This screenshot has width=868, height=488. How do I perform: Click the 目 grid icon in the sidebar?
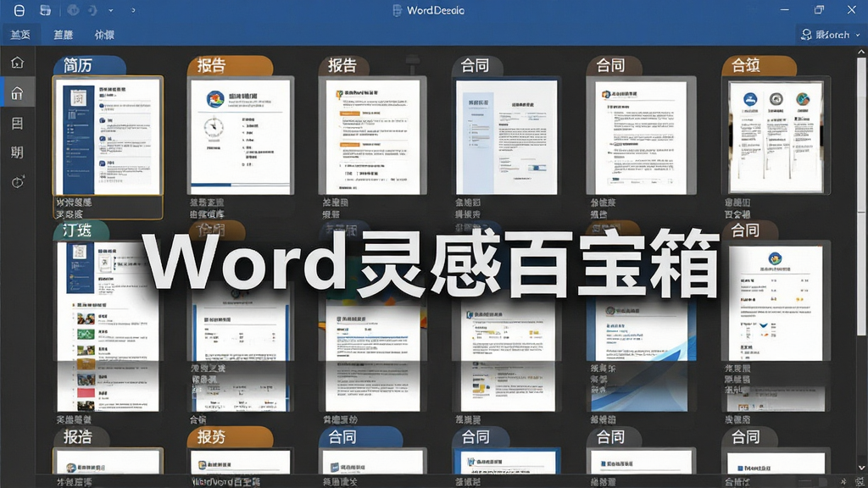(x=17, y=123)
